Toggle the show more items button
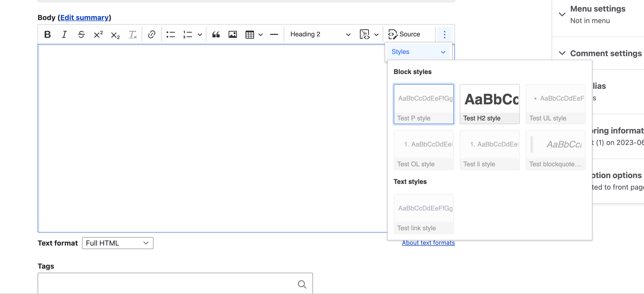This screenshot has height=294, width=644. [x=444, y=34]
